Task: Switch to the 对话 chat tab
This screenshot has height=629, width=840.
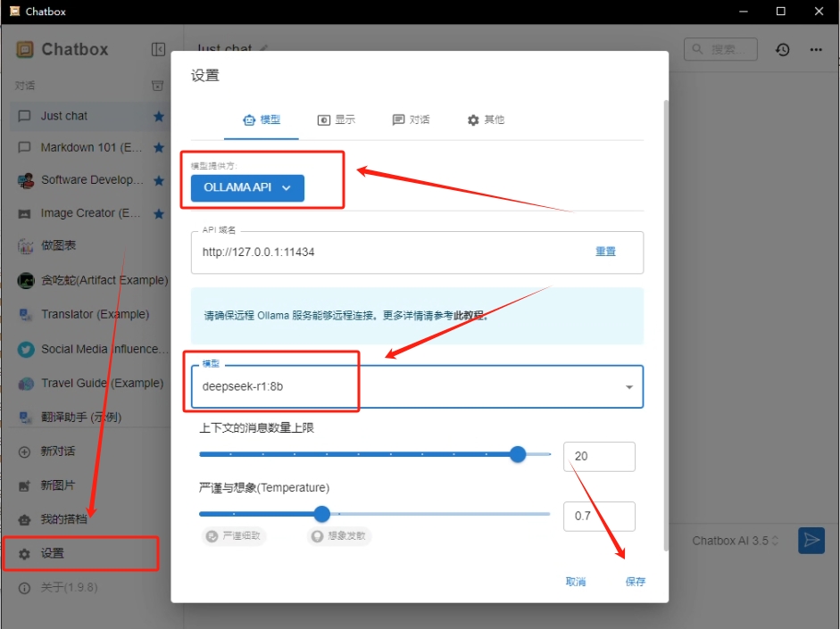Action: pos(411,120)
